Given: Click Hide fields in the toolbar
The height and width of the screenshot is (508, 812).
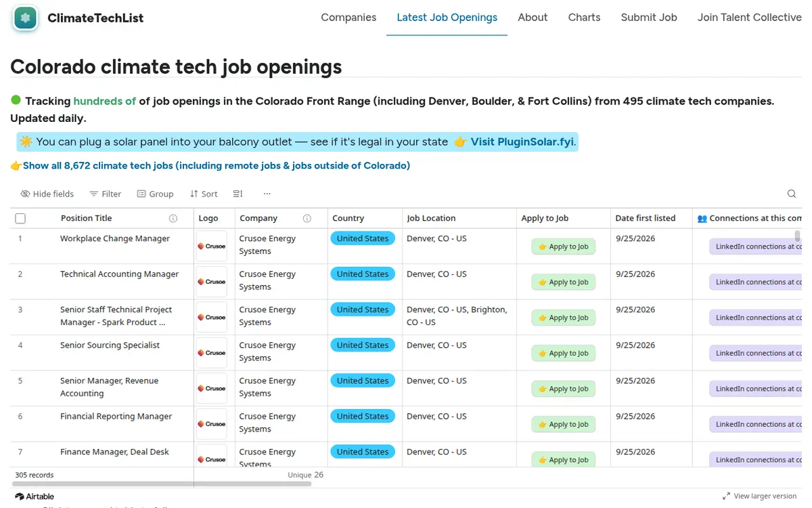Looking at the screenshot, I should 47,194.
